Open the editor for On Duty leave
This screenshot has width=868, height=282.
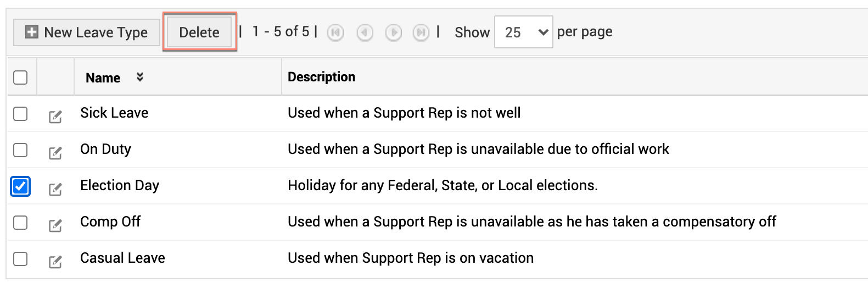tap(55, 153)
